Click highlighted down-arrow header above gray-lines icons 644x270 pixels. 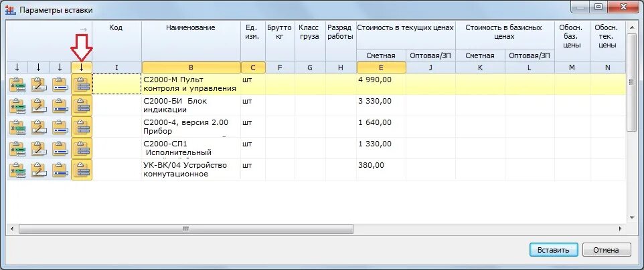point(81,67)
